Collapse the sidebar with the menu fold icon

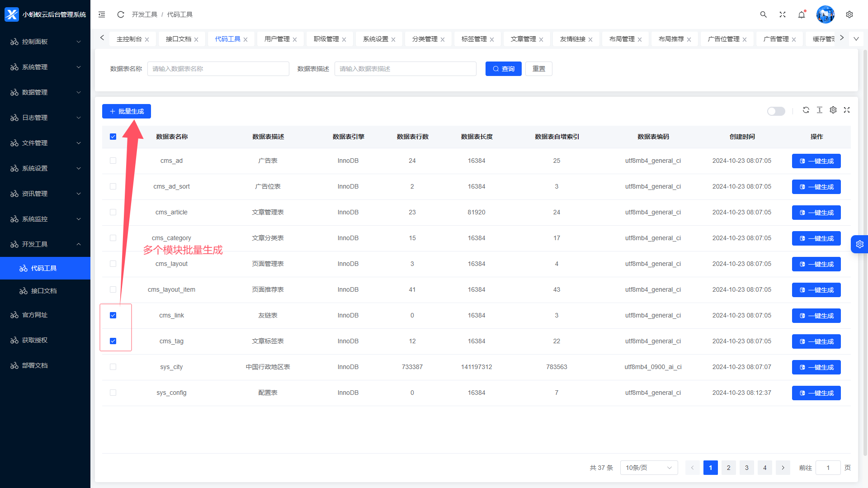click(102, 14)
